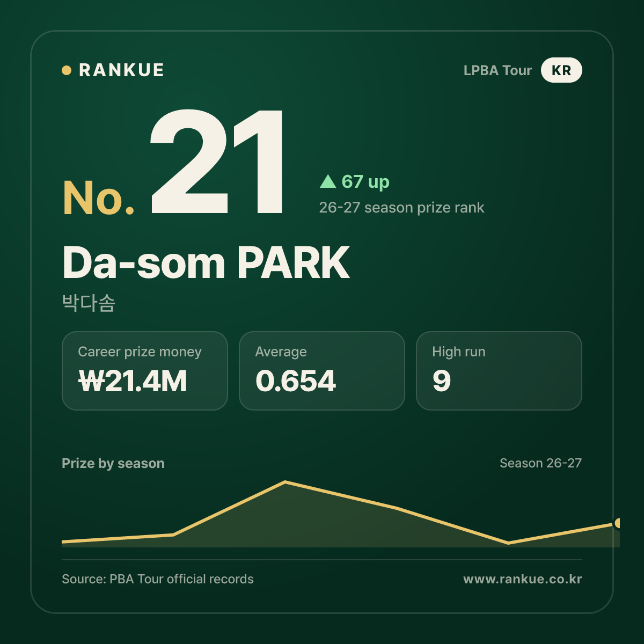Click the 'Prize by season' chart title
The width and height of the screenshot is (644, 644).
pos(113,463)
